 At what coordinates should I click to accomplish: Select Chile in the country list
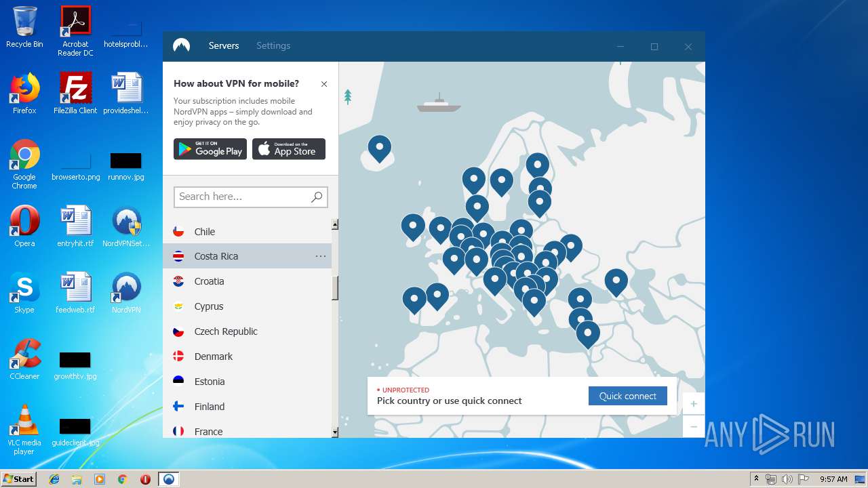pos(247,232)
